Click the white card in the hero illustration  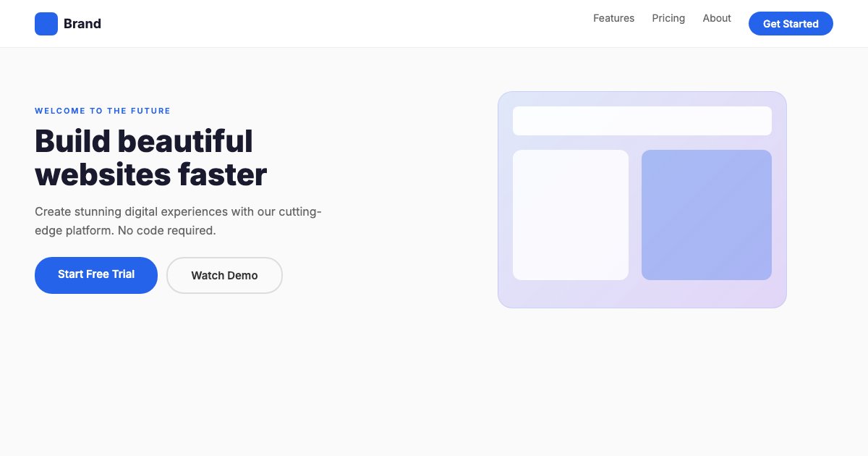[571, 214]
